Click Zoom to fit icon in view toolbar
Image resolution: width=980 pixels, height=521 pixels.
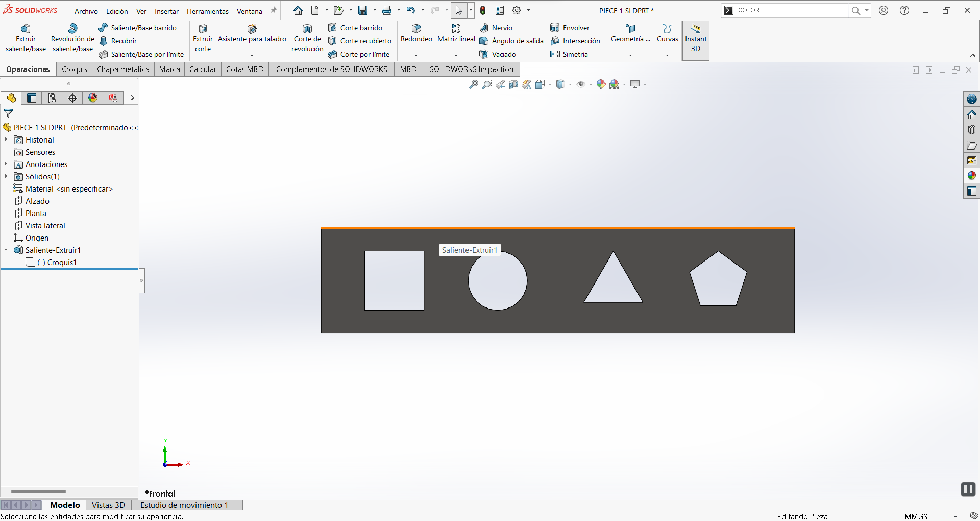tap(473, 84)
